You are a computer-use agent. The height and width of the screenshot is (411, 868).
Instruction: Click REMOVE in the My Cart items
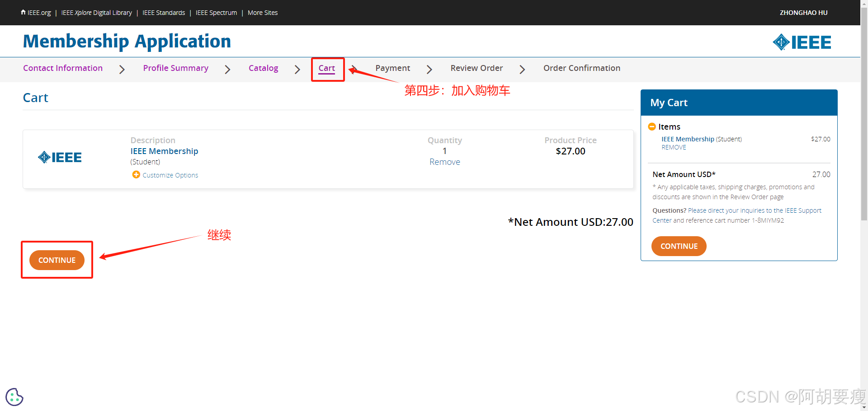[674, 147]
